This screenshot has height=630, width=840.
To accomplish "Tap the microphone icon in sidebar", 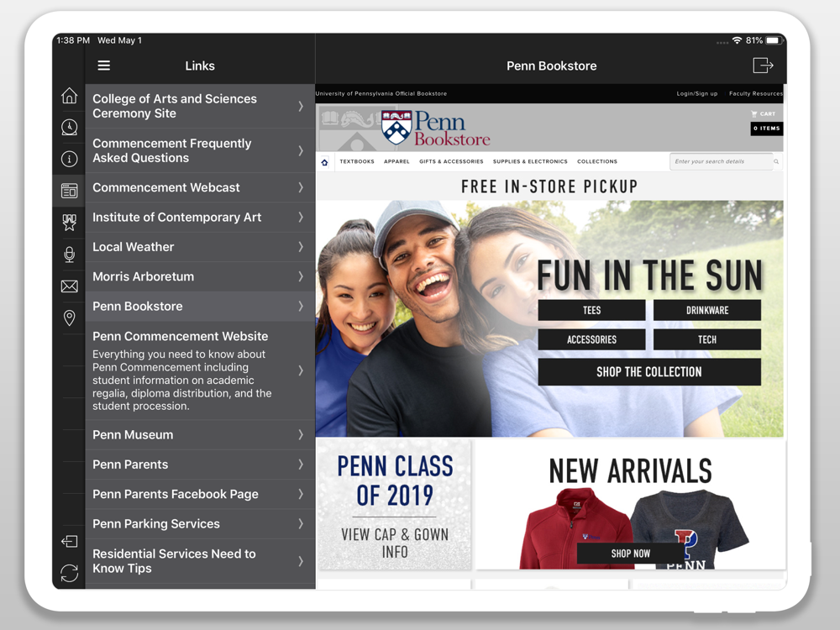I will click(x=69, y=254).
